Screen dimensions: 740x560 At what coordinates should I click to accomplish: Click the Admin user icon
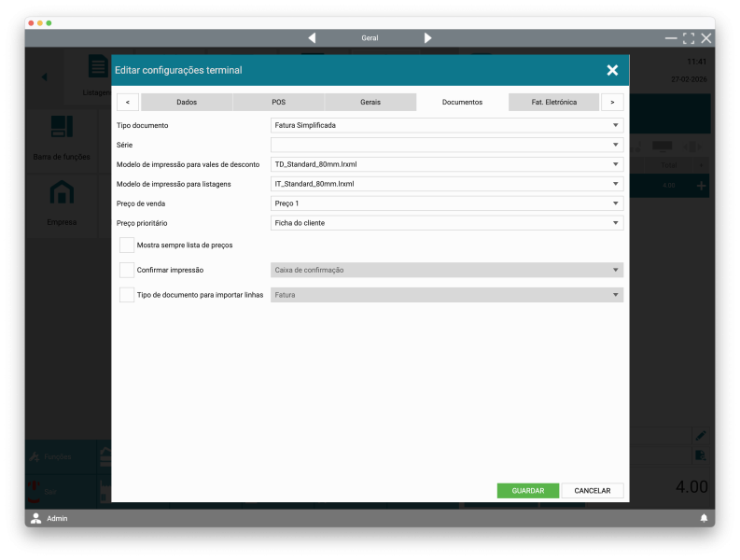[x=36, y=518]
